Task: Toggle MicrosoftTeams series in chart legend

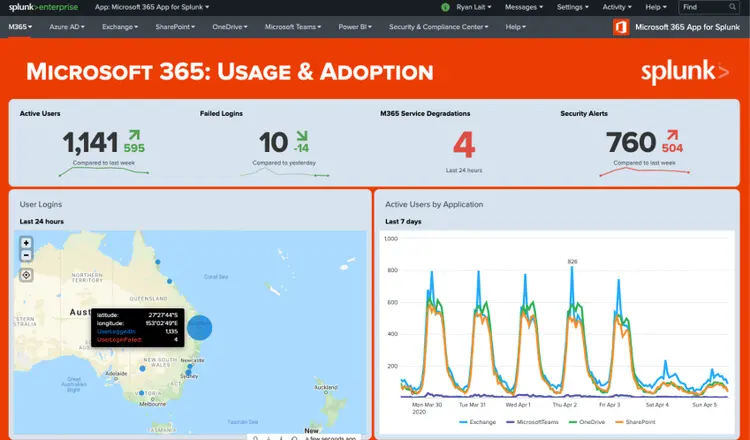Action: pos(532,422)
